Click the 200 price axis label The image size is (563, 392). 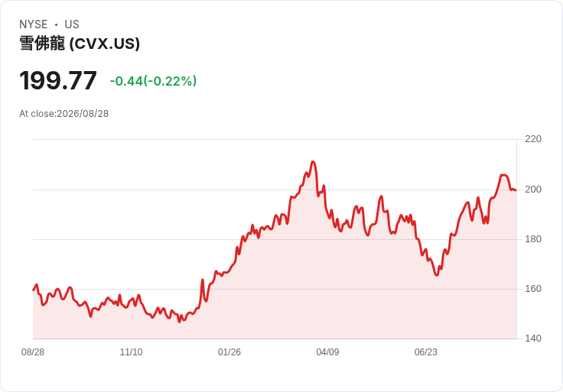click(x=533, y=190)
